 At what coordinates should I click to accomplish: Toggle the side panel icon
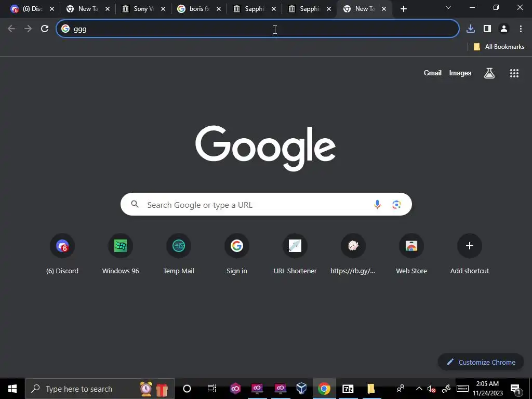pyautogui.click(x=487, y=29)
